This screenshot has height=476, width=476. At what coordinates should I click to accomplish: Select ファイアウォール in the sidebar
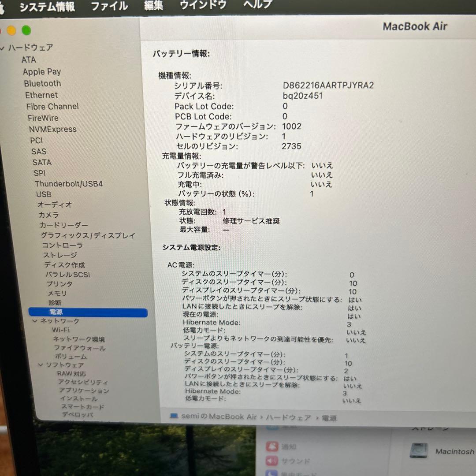pyautogui.click(x=80, y=348)
